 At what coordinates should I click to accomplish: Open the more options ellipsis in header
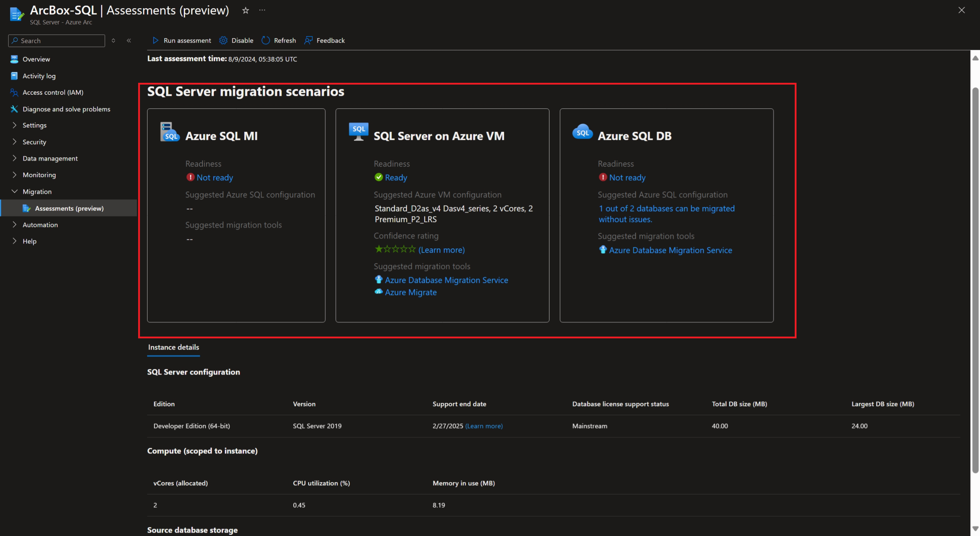[x=262, y=10]
